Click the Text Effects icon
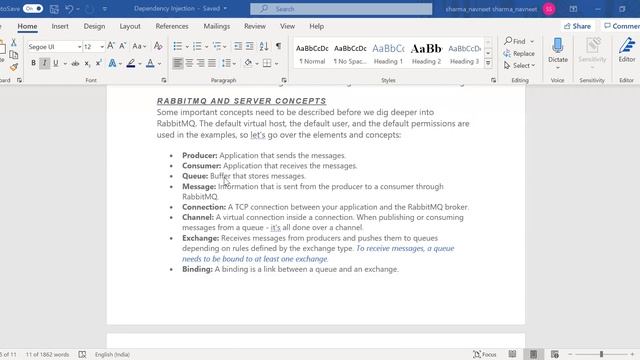The width and height of the screenshot is (640, 360). 112,63
